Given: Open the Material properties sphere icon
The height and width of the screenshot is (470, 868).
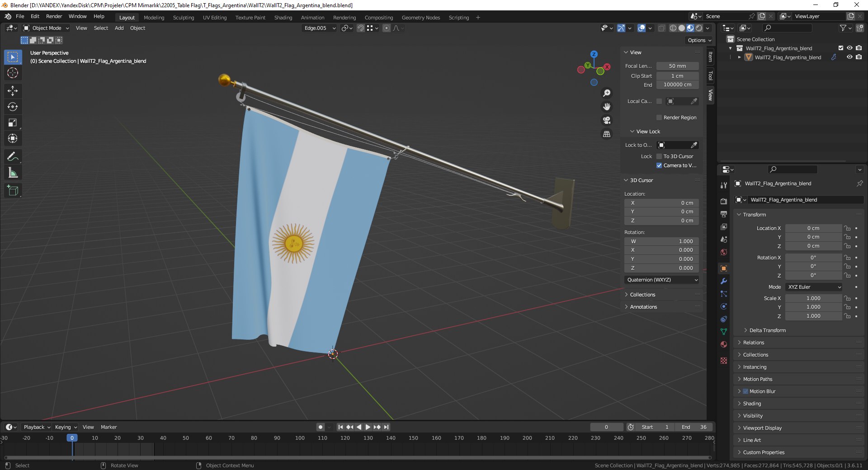Looking at the screenshot, I should 724,344.
